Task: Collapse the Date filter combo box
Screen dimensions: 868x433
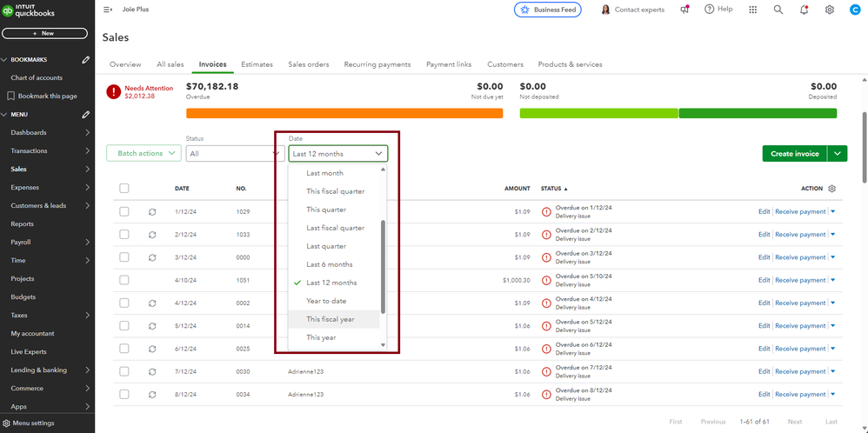Action: [338, 153]
